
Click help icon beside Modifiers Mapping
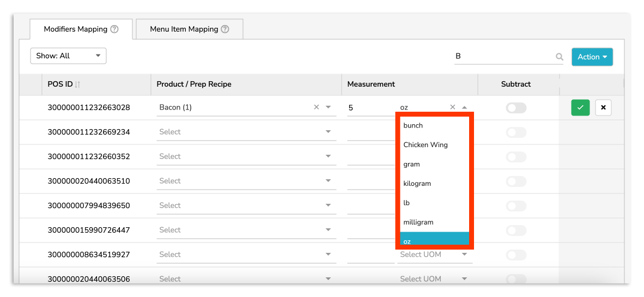(114, 29)
